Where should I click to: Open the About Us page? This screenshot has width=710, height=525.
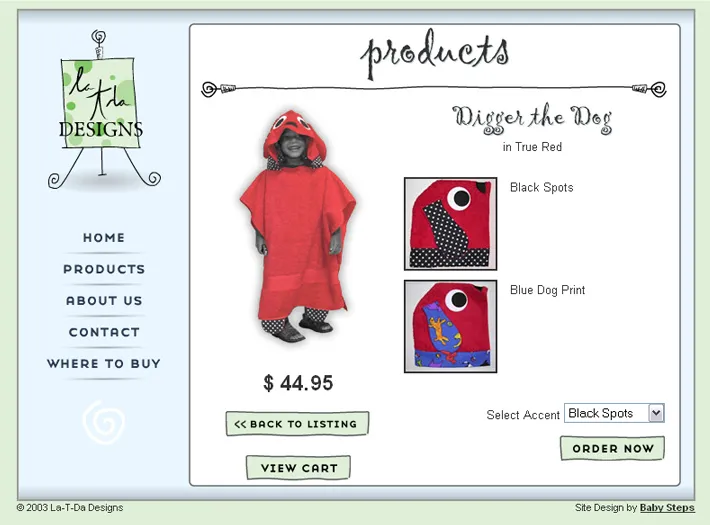(x=104, y=301)
